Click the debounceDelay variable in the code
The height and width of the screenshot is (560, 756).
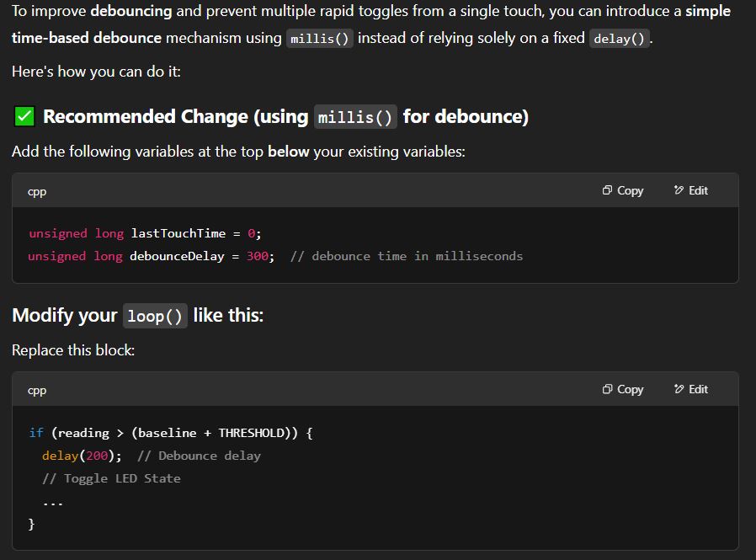(x=177, y=256)
